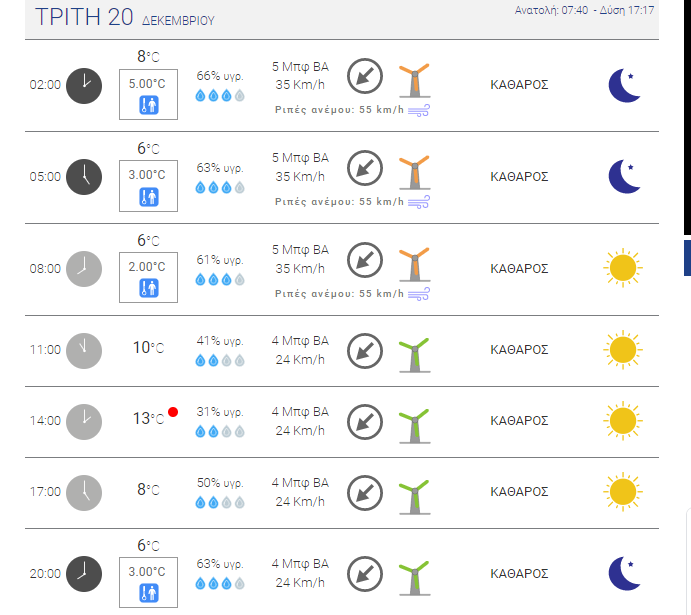Click the feels-like person icon at 05:00

(148, 197)
